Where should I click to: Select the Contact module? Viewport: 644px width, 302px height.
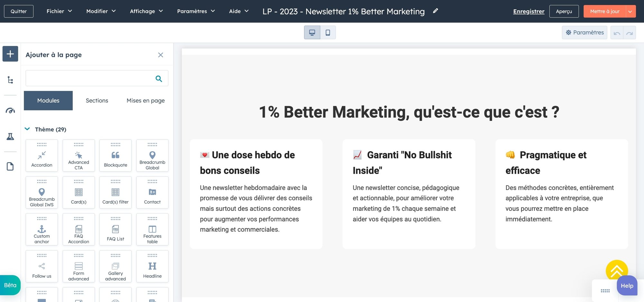(152, 193)
